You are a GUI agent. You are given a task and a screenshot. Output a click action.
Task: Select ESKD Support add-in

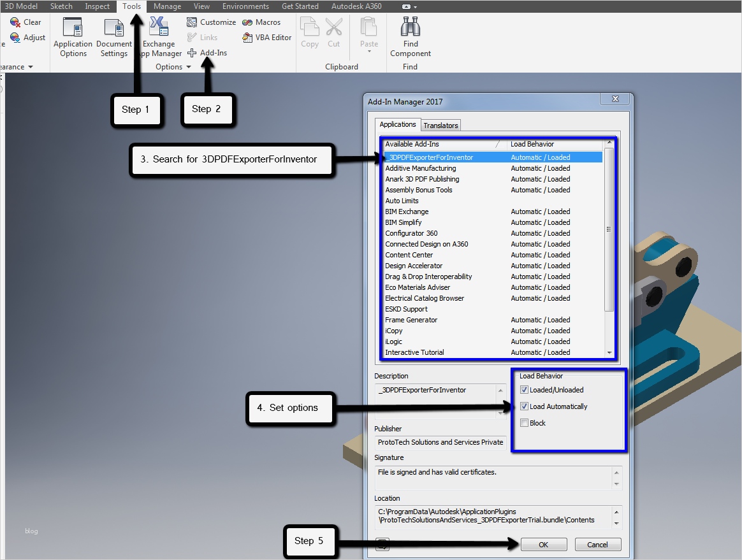click(493, 309)
